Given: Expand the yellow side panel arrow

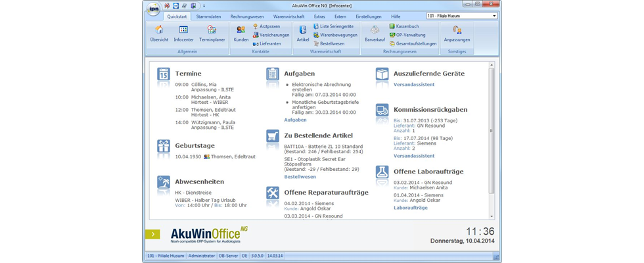Looking at the screenshot, I should 152,234.
